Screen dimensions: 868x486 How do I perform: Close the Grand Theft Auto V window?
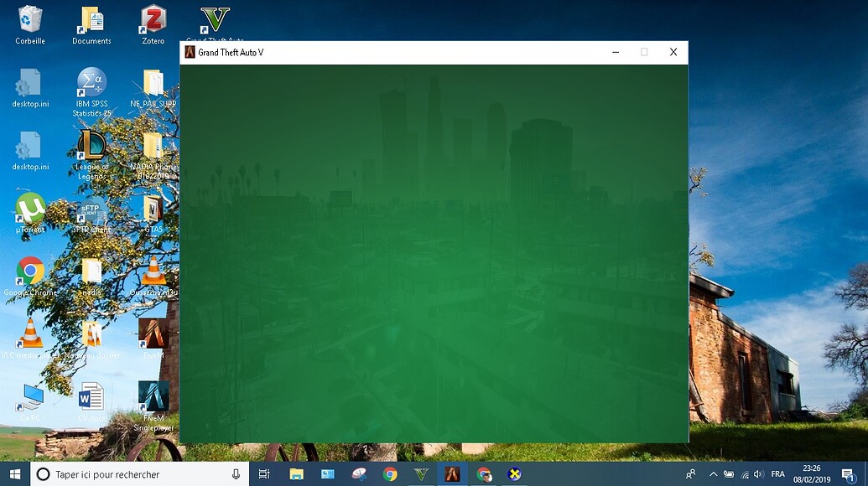pos(673,52)
